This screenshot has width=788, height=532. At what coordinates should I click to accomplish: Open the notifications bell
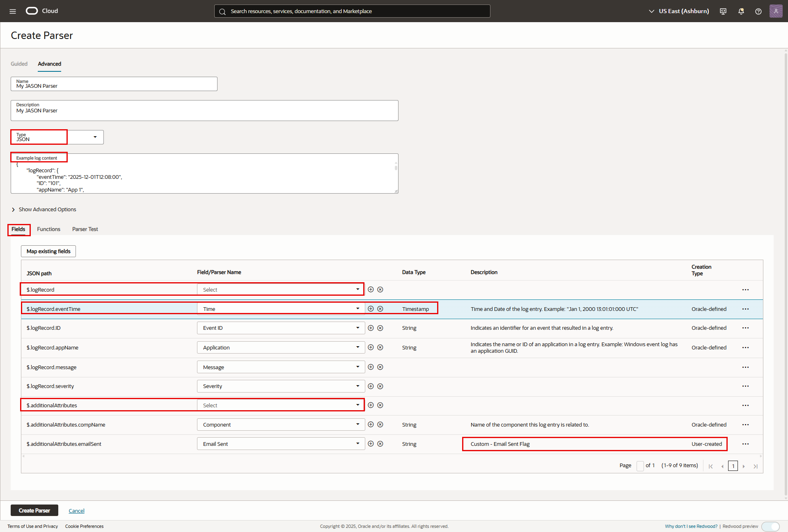click(x=741, y=11)
